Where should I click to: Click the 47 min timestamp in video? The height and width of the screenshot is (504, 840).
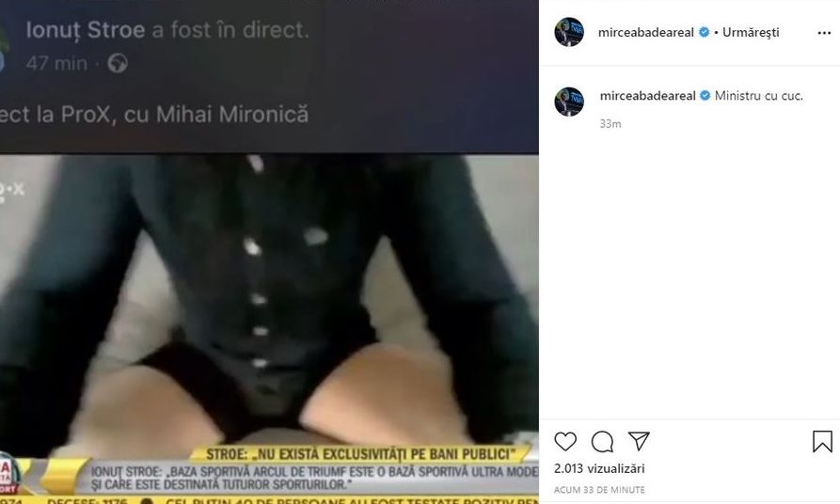coord(56,63)
